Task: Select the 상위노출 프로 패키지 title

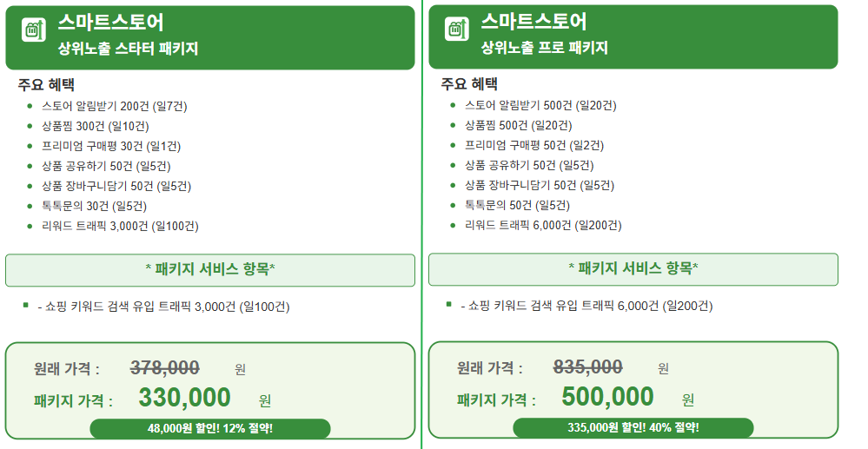Action: tap(544, 48)
